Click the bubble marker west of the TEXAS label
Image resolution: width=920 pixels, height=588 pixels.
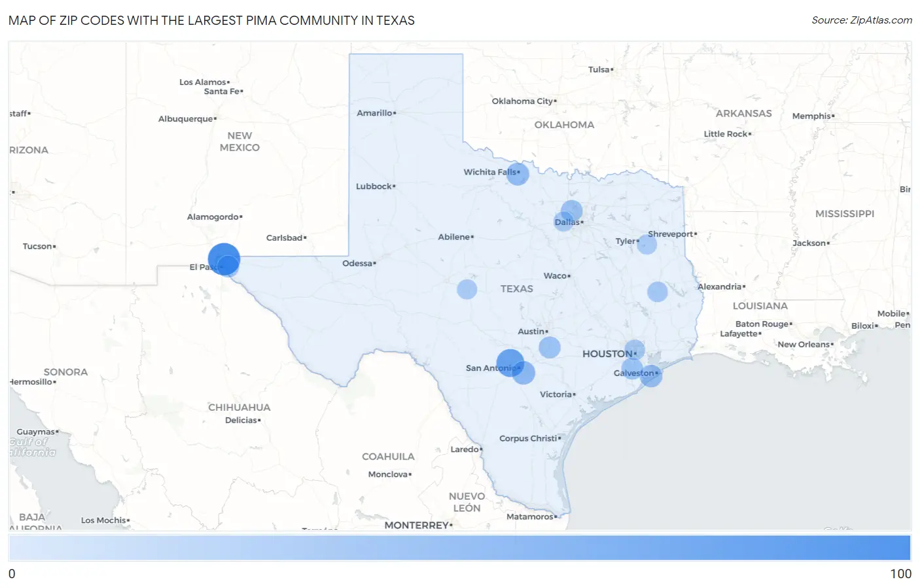pyautogui.click(x=467, y=289)
